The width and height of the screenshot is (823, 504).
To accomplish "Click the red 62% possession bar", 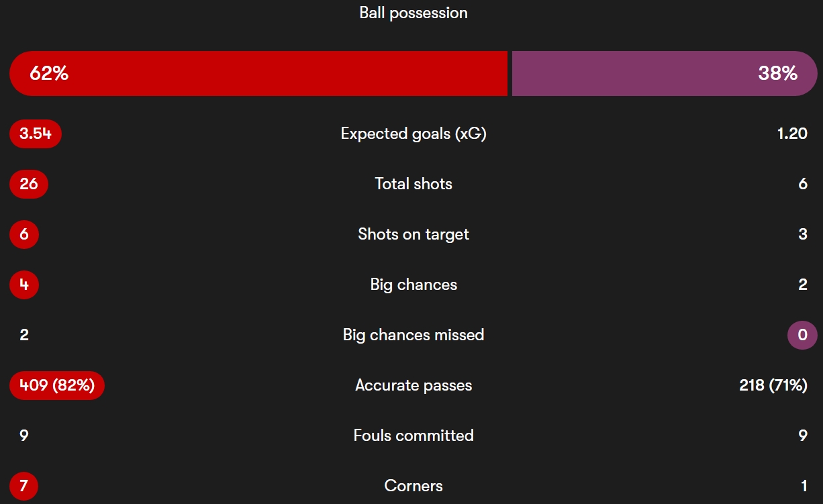I will coord(258,73).
